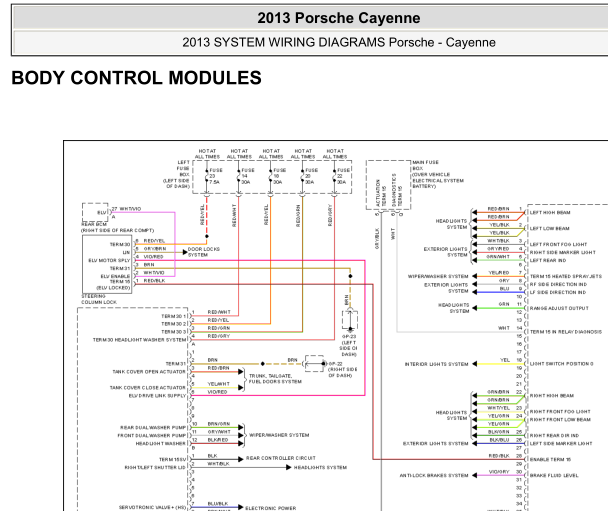
Task: Click the 'LEFT HIGH BEAM' pin label
Action: point(550,212)
